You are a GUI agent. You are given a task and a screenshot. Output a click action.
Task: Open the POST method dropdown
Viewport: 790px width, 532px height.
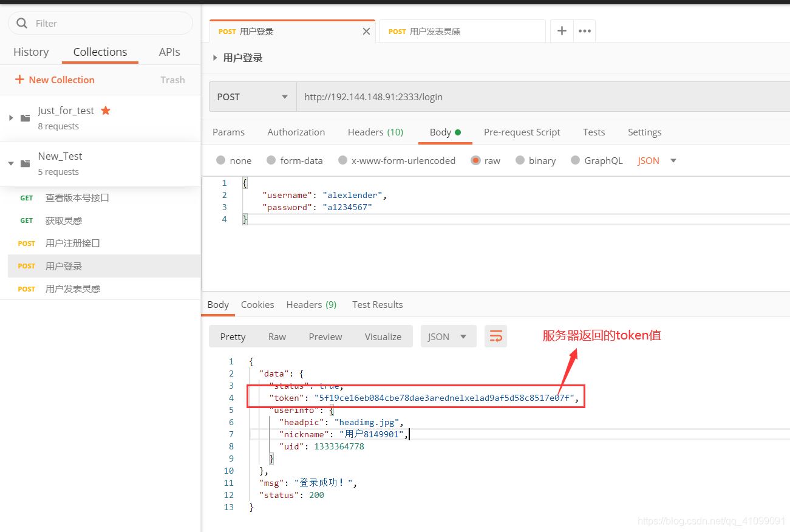[253, 97]
